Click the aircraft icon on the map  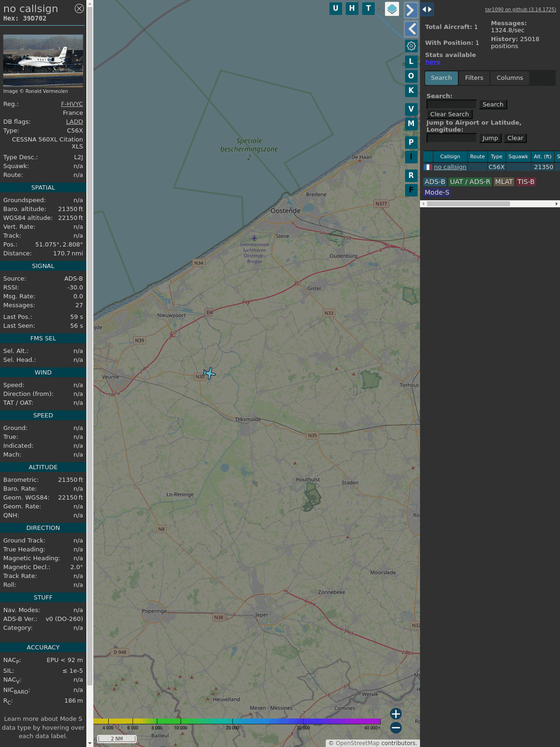pyautogui.click(x=210, y=373)
